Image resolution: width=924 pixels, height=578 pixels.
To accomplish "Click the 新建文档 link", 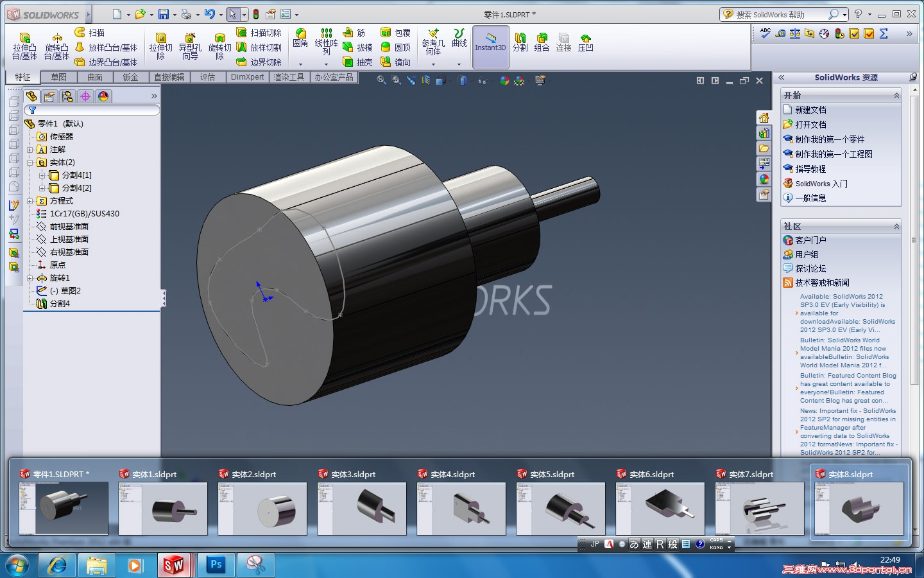I will [x=810, y=110].
